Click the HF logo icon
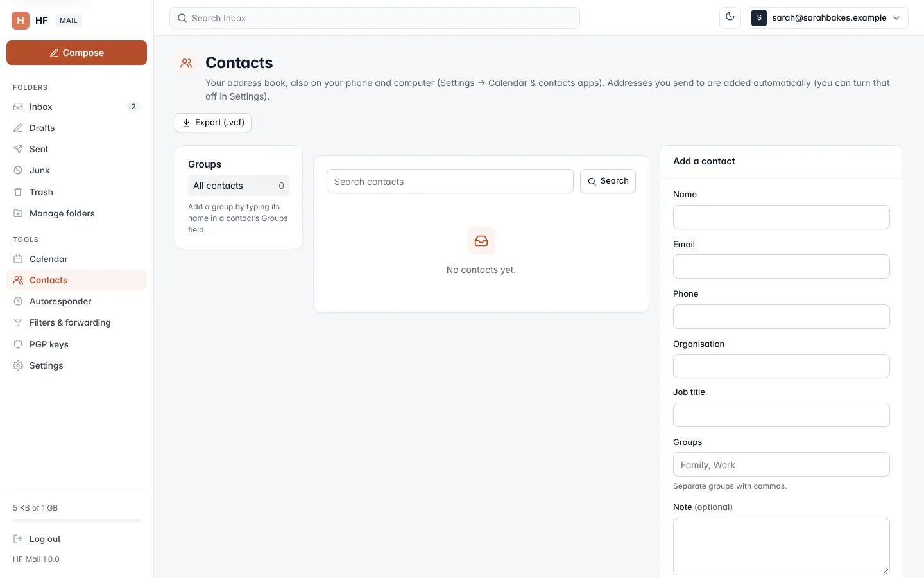Image resolution: width=924 pixels, height=578 pixels. [21, 21]
